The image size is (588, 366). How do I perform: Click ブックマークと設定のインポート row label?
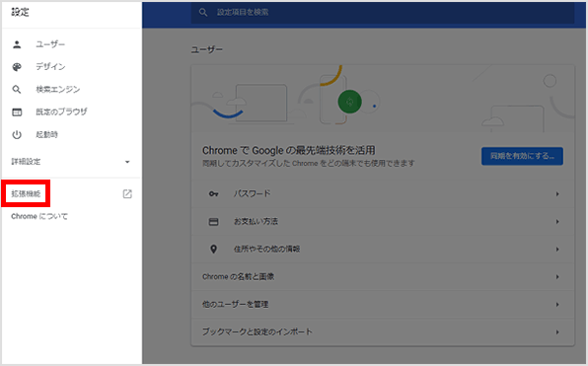257,331
